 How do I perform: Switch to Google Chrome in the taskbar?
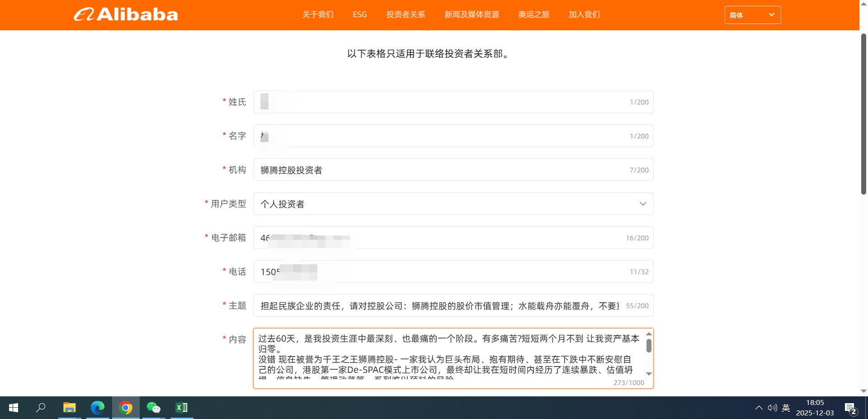pos(126,408)
